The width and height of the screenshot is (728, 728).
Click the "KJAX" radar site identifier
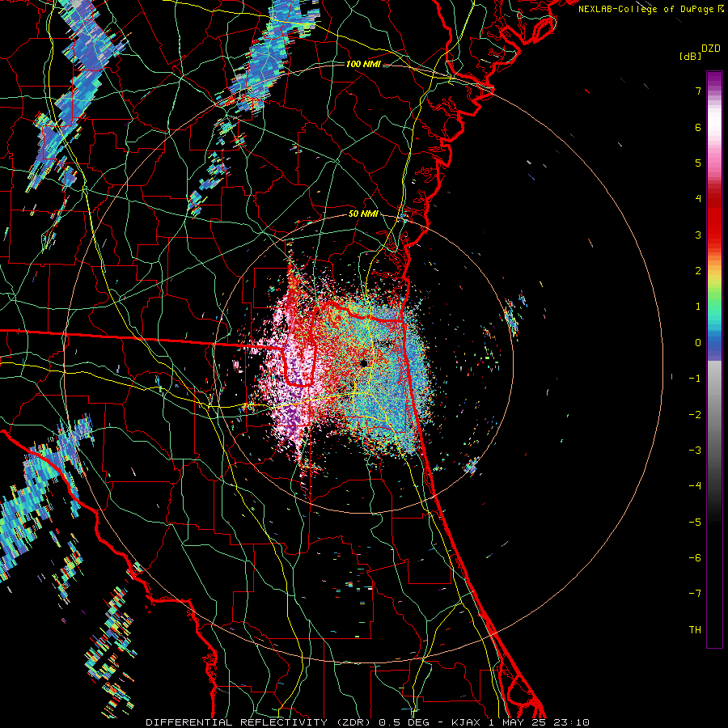(466, 722)
